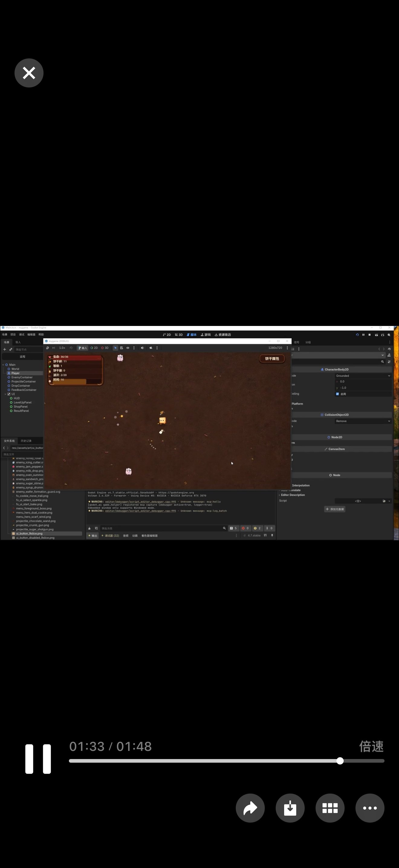The image size is (399, 868).
Task: Seek using the video progress slider handle
Action: click(340, 761)
